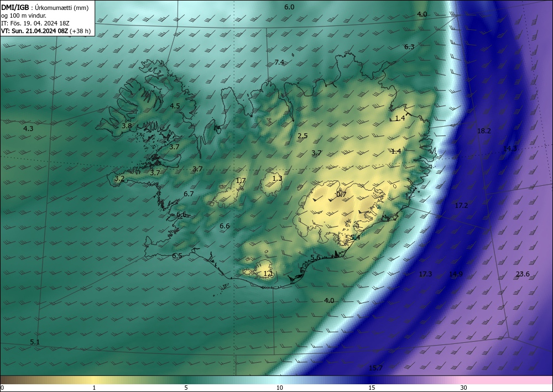Click the 0.7 value on the Vatnajökull glacier
The width and height of the screenshot is (553, 392).
point(341,194)
